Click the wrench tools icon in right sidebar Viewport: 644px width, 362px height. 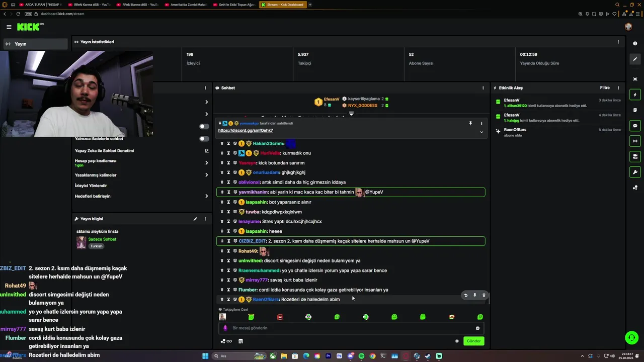tap(635, 172)
